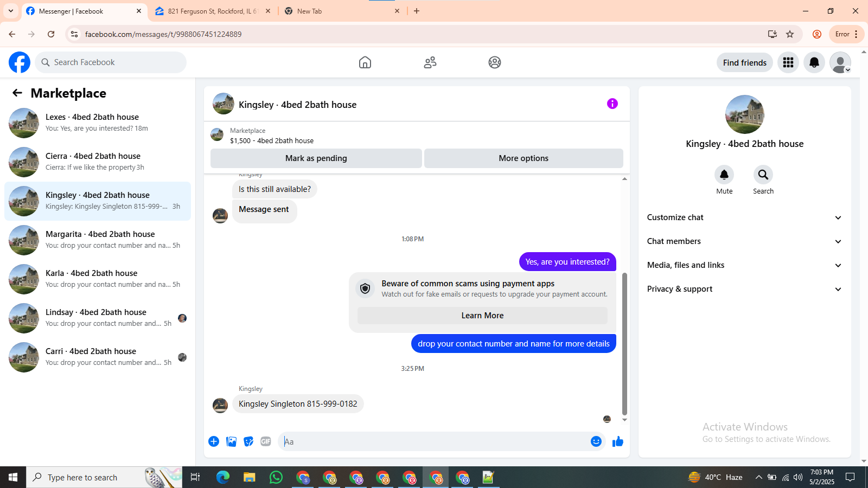Search within the Kingsley conversation
This screenshot has width=868, height=488.
click(763, 175)
